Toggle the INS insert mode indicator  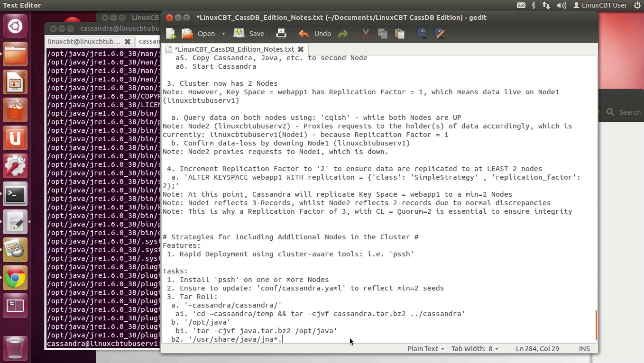click(584, 349)
